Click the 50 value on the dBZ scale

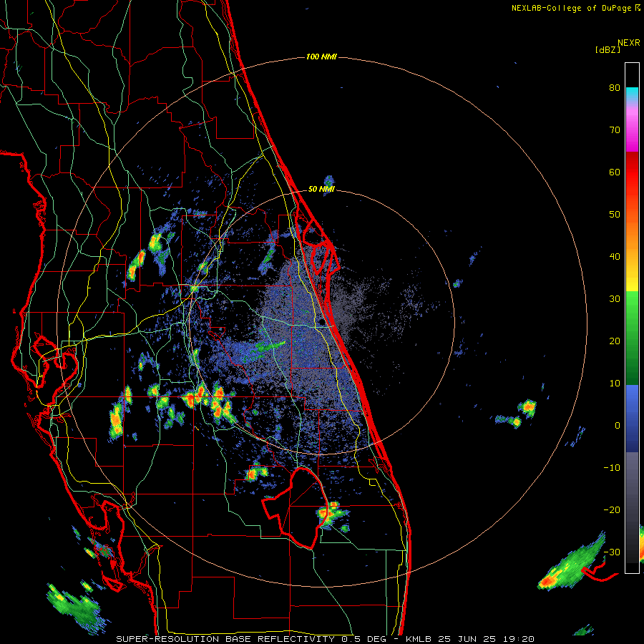click(x=615, y=215)
